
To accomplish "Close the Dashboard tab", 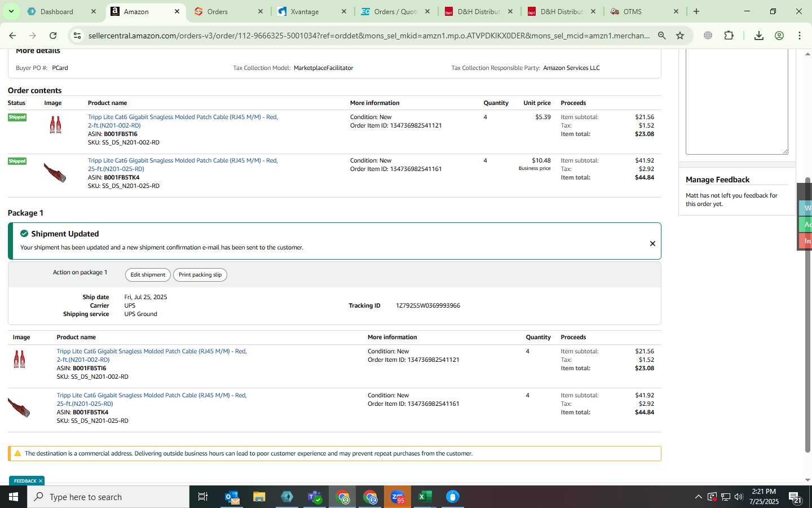I will 94,11.
